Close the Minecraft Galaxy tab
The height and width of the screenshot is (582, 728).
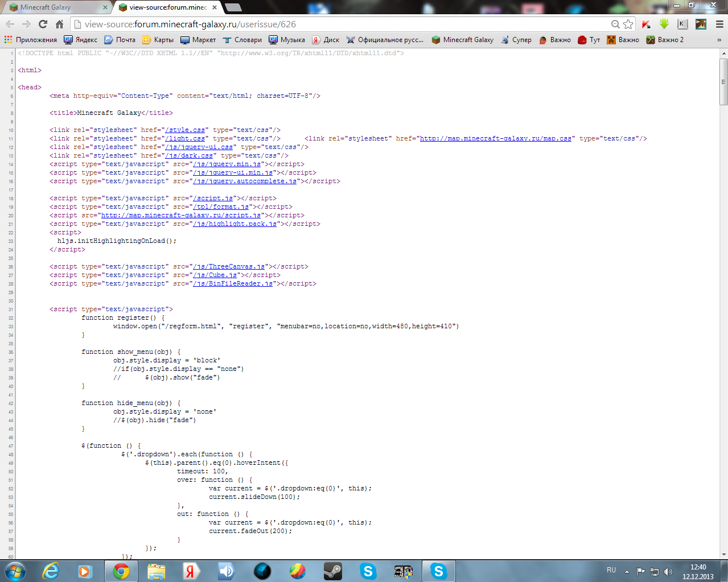105,7
